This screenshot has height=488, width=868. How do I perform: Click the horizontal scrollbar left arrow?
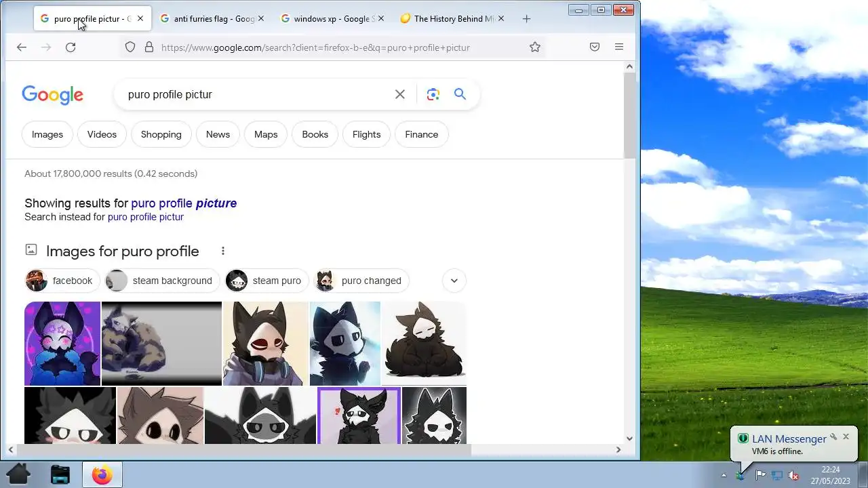pyautogui.click(x=10, y=449)
